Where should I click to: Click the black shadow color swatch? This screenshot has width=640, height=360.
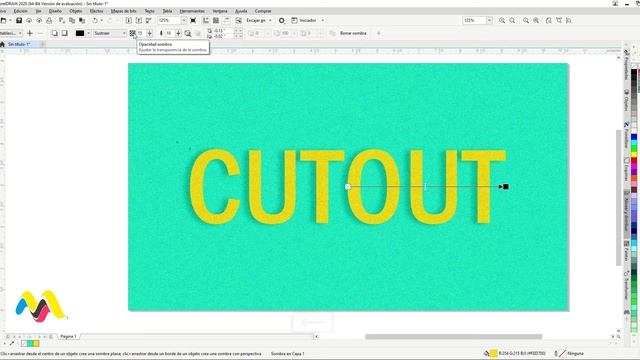click(80, 33)
